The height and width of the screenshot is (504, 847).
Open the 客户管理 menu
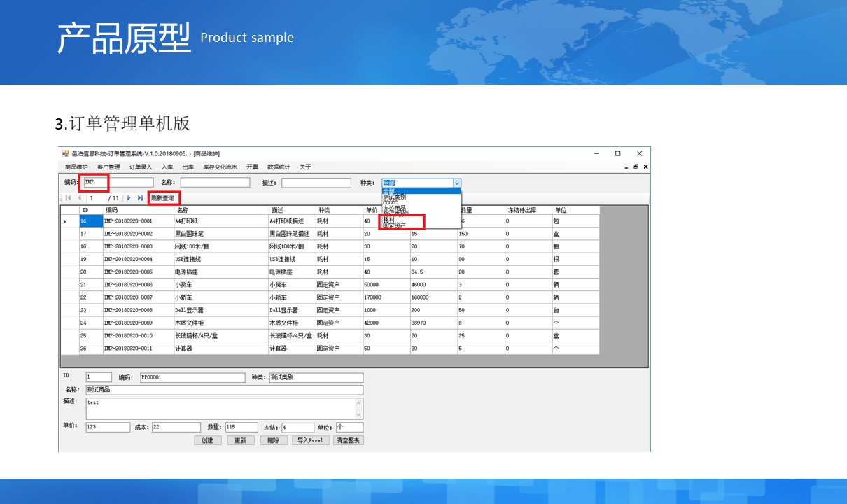coord(108,167)
